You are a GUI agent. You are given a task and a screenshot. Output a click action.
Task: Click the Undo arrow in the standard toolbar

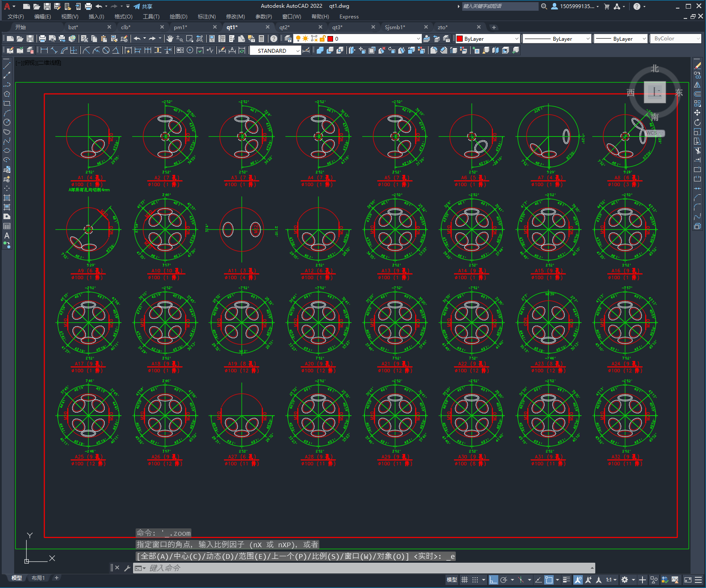click(x=137, y=39)
